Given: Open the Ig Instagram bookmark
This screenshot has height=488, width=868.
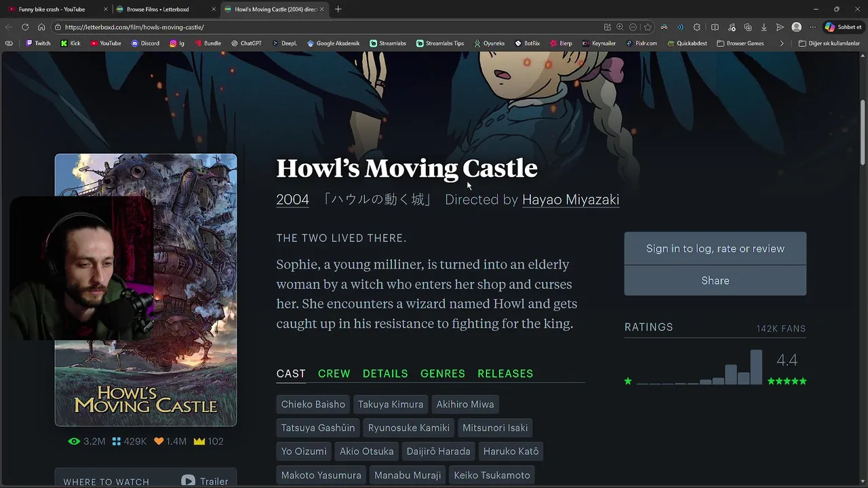Looking at the screenshot, I should [177, 43].
